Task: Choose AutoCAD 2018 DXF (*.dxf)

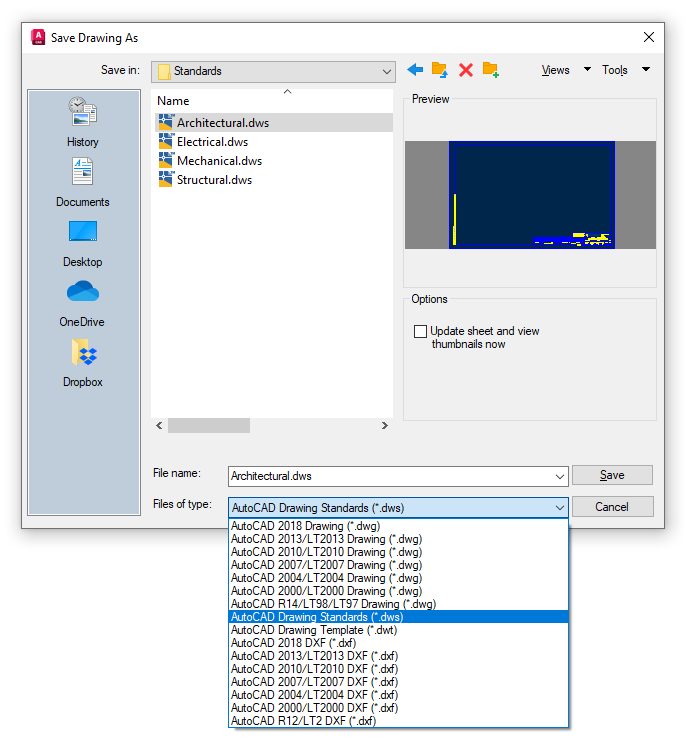Action: [398, 643]
